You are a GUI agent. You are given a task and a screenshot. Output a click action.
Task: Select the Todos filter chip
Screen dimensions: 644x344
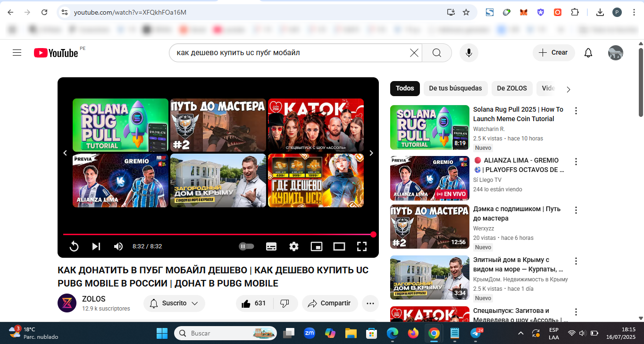[405, 88]
